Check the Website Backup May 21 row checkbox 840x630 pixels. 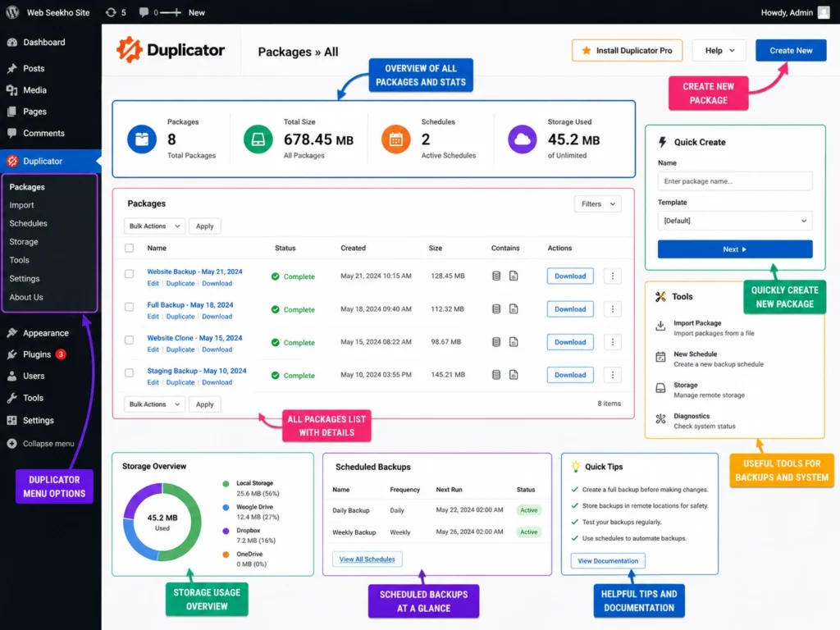coord(129,274)
